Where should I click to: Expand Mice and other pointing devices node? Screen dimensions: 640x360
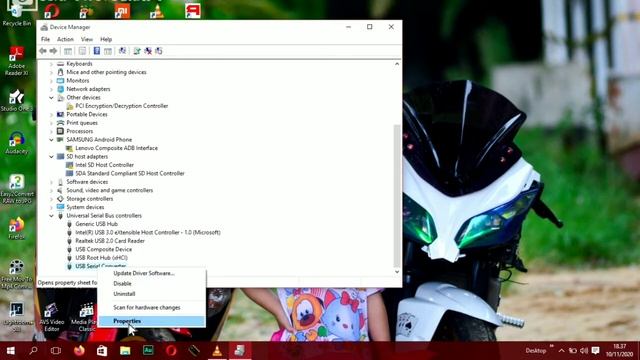pos(51,72)
